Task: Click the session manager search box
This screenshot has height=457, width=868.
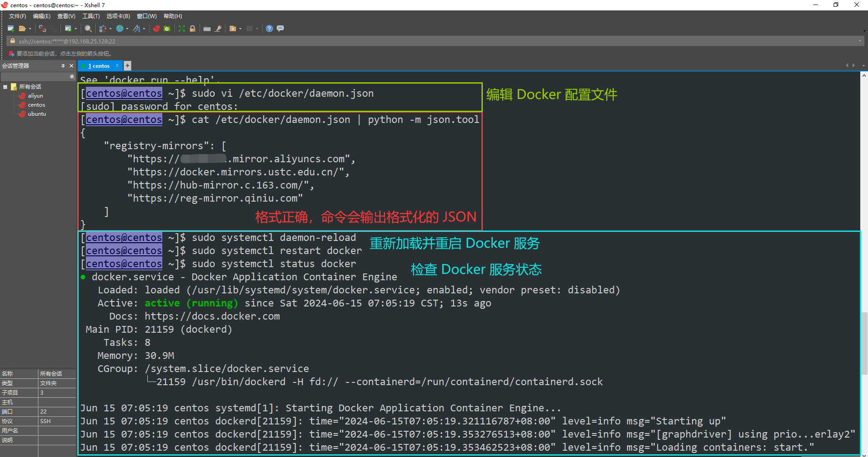Action: click(35, 77)
